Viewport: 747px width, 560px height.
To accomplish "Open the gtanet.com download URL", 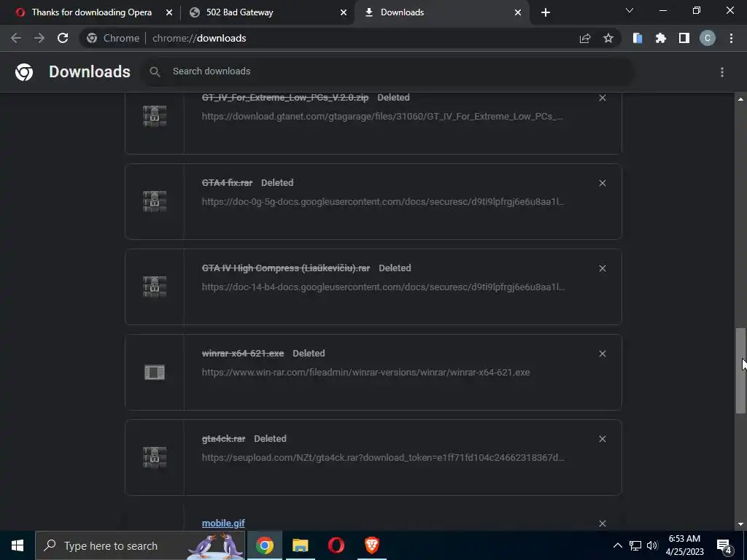I will [x=382, y=116].
